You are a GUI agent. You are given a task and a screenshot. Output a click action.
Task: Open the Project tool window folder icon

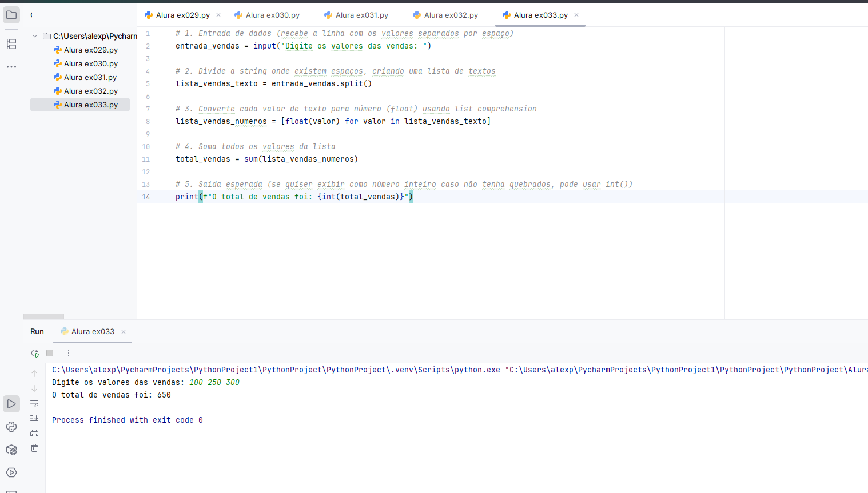click(x=11, y=15)
